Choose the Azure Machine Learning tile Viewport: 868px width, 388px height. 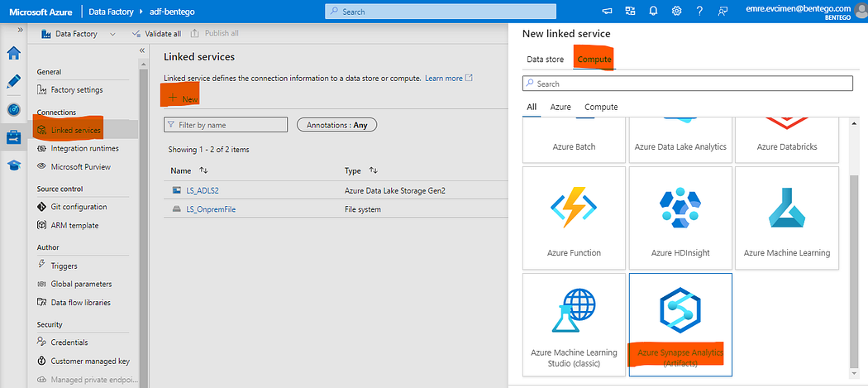[787, 218]
